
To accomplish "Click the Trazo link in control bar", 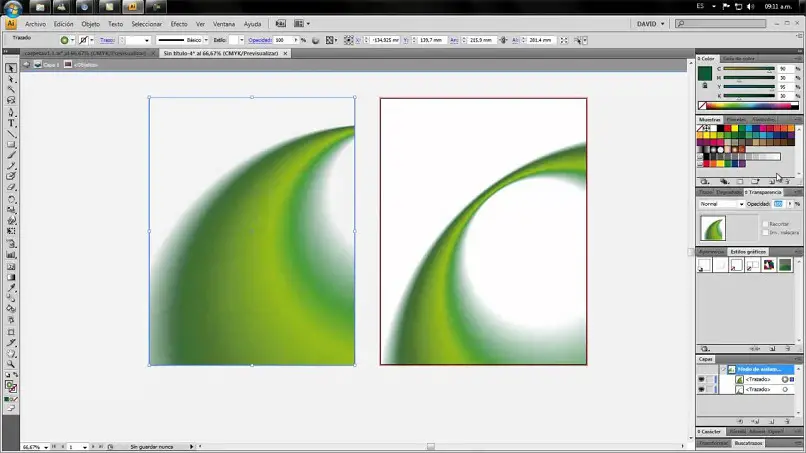I will (x=107, y=40).
